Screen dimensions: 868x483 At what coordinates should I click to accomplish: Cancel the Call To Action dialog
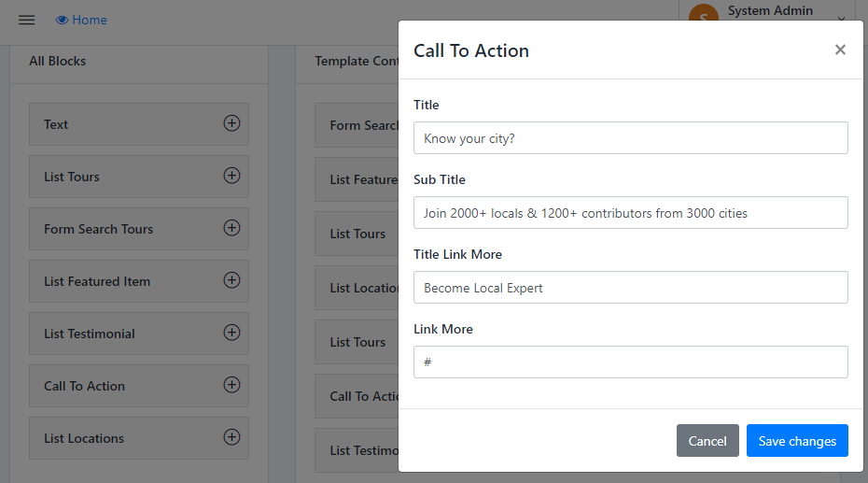click(707, 441)
